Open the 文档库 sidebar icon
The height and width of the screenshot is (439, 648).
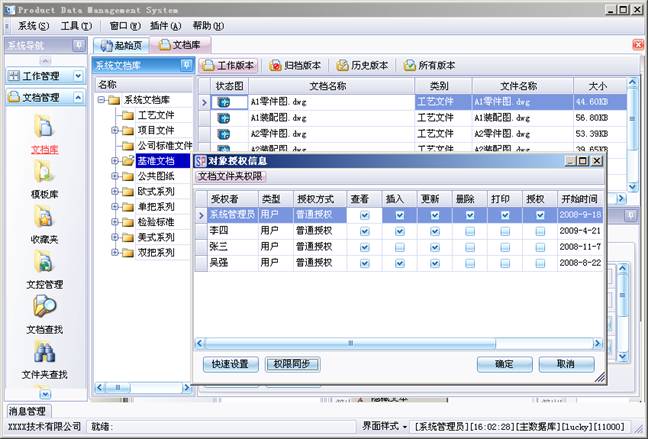pyautogui.click(x=44, y=126)
